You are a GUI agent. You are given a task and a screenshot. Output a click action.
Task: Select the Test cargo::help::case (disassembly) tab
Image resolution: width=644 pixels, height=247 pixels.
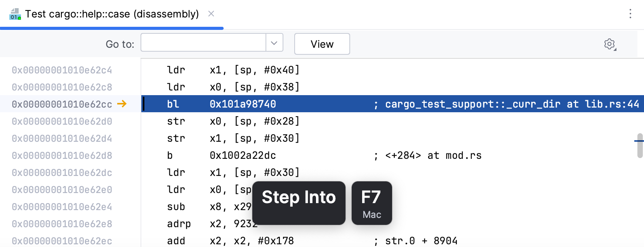[112, 14]
